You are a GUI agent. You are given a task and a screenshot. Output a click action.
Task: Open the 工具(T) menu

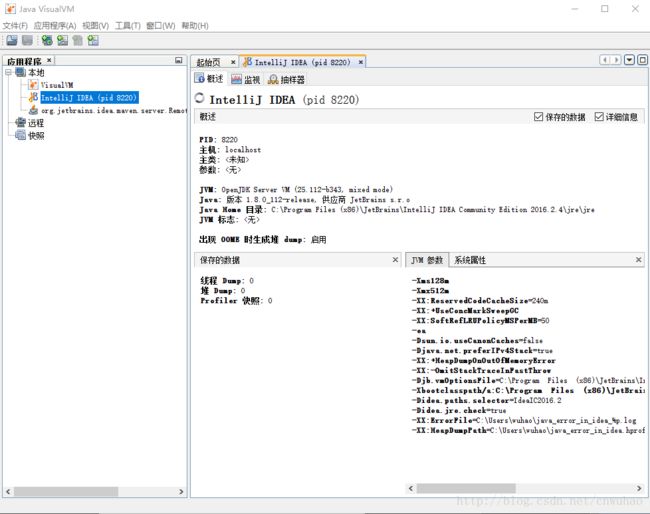click(x=128, y=26)
